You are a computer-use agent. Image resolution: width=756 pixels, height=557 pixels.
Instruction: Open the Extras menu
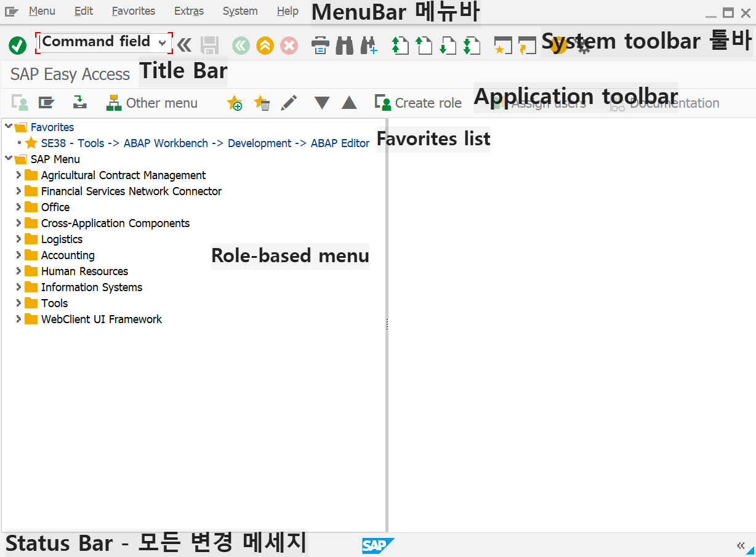click(189, 11)
